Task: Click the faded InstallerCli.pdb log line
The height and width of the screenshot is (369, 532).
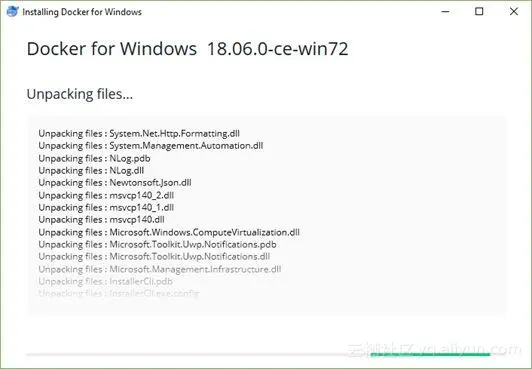Action: (x=106, y=281)
